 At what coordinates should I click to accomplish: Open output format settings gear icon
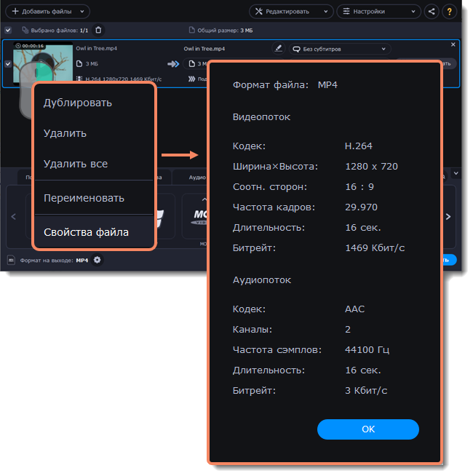pyautogui.click(x=98, y=260)
